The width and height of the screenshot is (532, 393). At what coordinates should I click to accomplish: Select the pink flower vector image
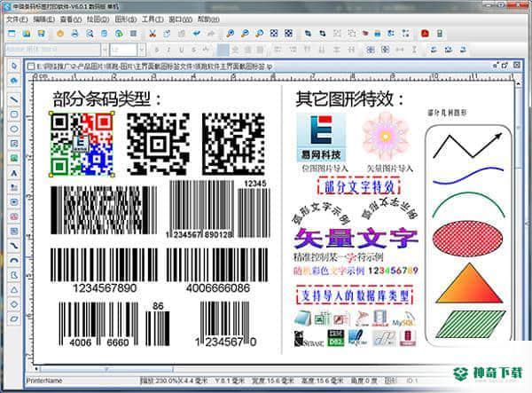[x=385, y=137]
